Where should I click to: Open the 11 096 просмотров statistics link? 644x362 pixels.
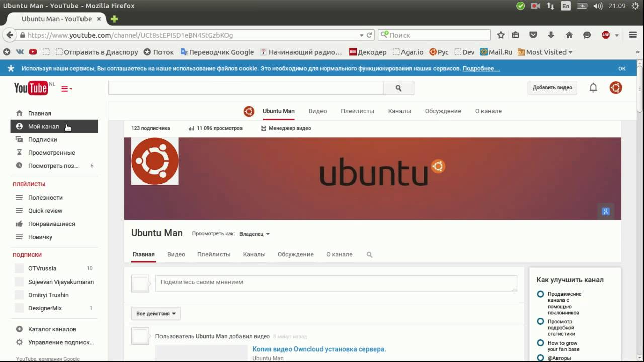pos(215,128)
